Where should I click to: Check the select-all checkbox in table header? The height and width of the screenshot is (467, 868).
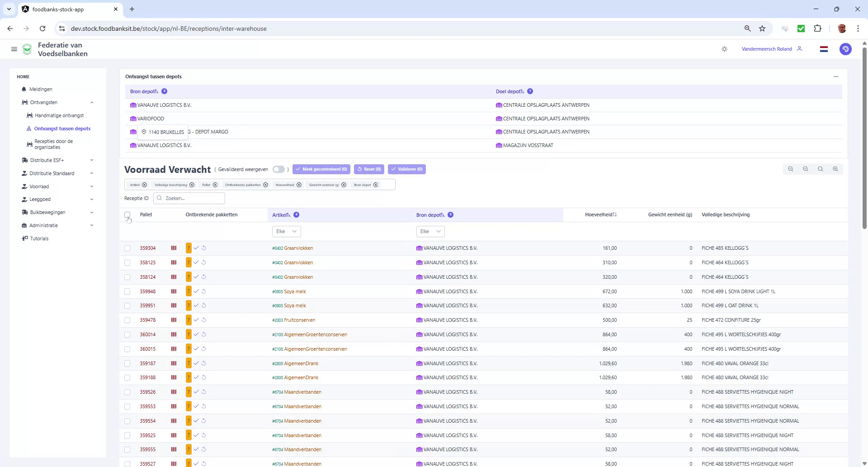(127, 214)
